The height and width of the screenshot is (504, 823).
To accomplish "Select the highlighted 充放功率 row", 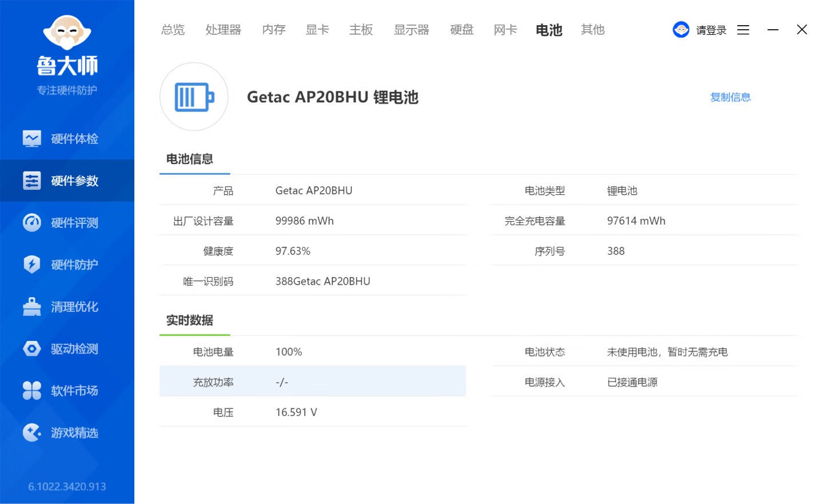I will 313,382.
